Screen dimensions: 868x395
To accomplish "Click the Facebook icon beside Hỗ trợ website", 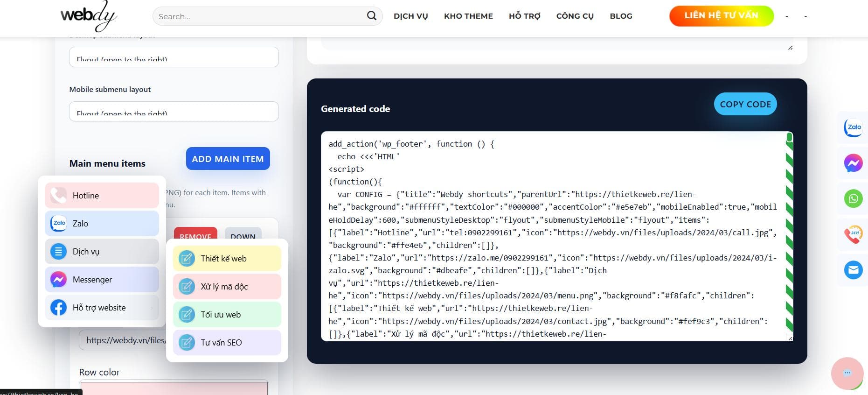I will click(x=58, y=307).
